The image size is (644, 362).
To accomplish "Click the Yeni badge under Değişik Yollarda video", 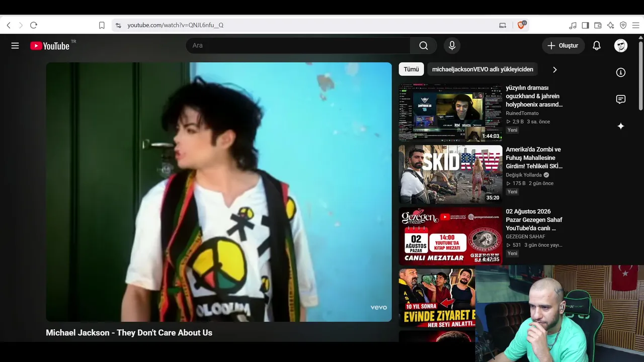I will (512, 192).
